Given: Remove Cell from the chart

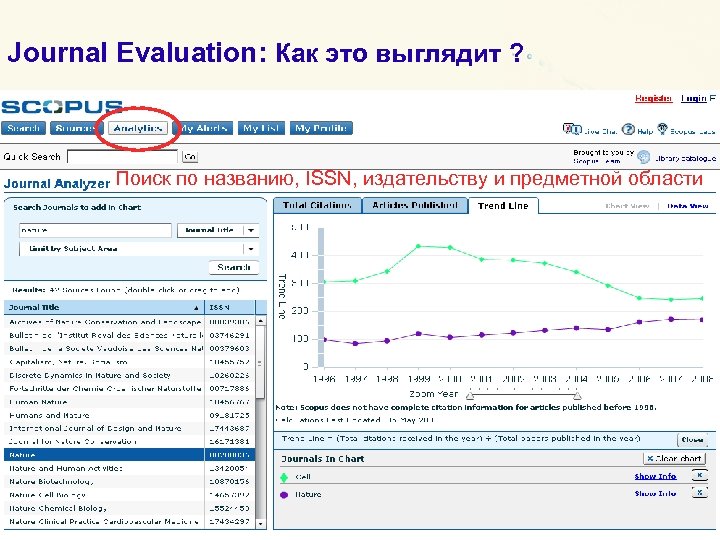Looking at the screenshot, I should pyautogui.click(x=699, y=476).
